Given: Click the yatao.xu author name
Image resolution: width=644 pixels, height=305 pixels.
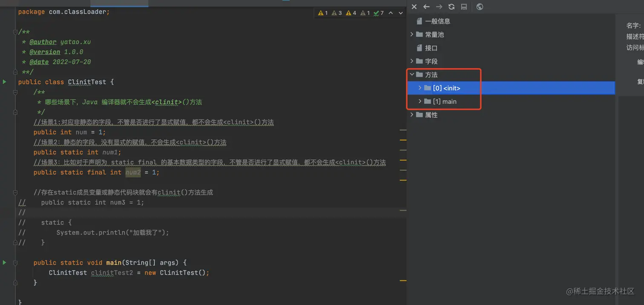Looking at the screenshot, I should 75,42.
